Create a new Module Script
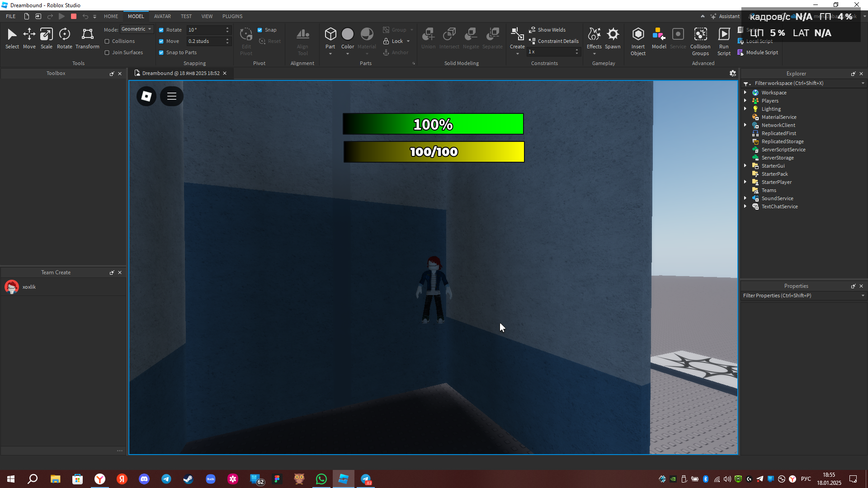The image size is (868, 488). click(758, 52)
